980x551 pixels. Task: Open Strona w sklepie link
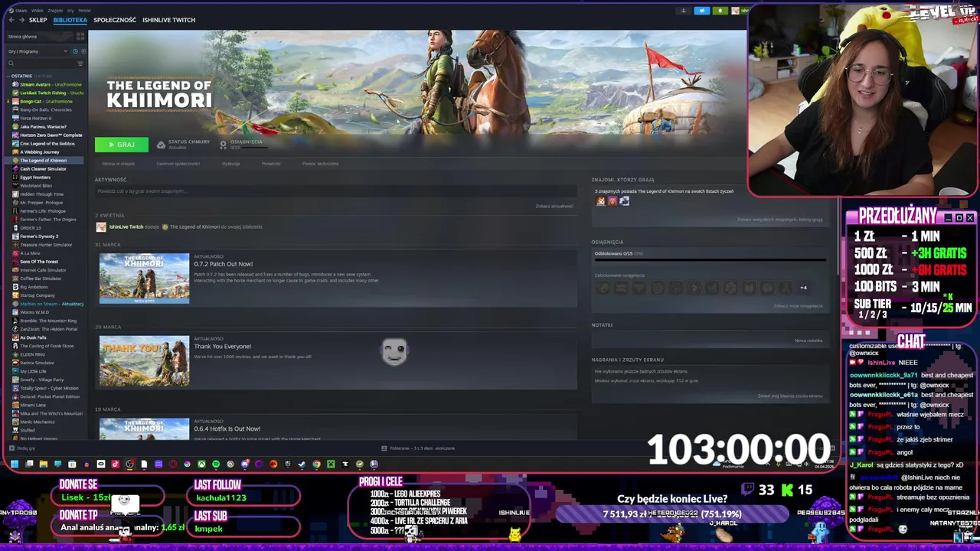(x=118, y=164)
